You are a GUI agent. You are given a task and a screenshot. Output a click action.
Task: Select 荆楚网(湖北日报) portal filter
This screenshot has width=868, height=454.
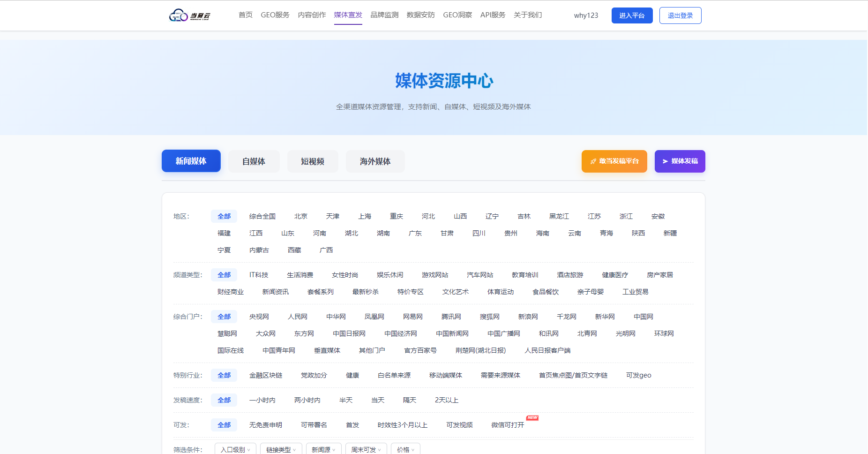coord(481,350)
